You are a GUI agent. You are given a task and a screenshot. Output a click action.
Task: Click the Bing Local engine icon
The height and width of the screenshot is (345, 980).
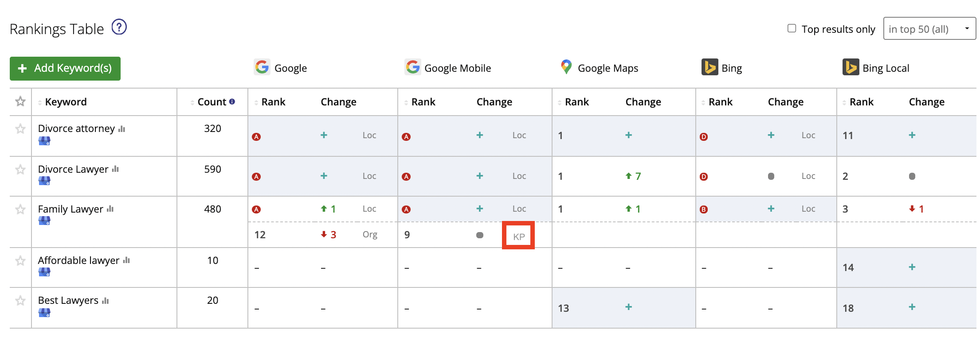pyautogui.click(x=850, y=67)
